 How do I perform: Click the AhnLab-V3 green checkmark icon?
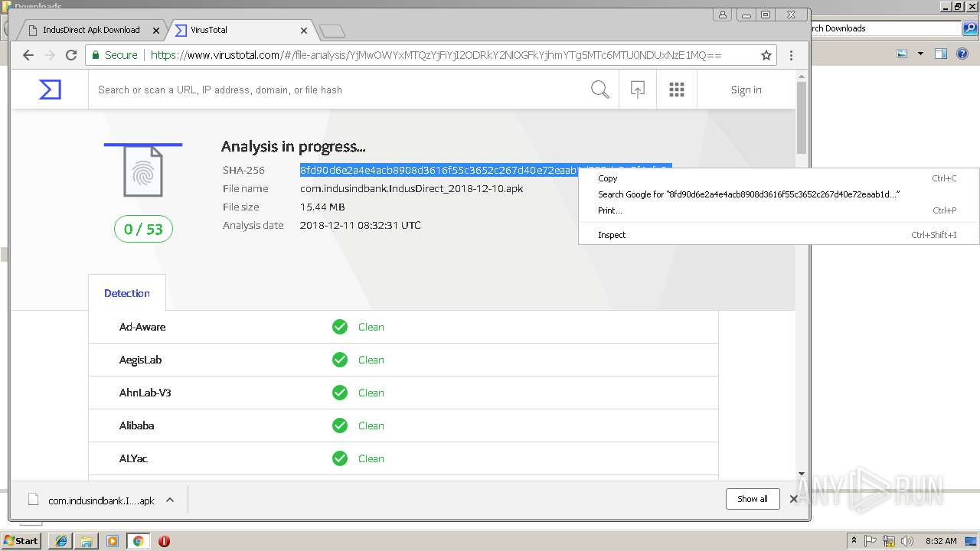(340, 393)
